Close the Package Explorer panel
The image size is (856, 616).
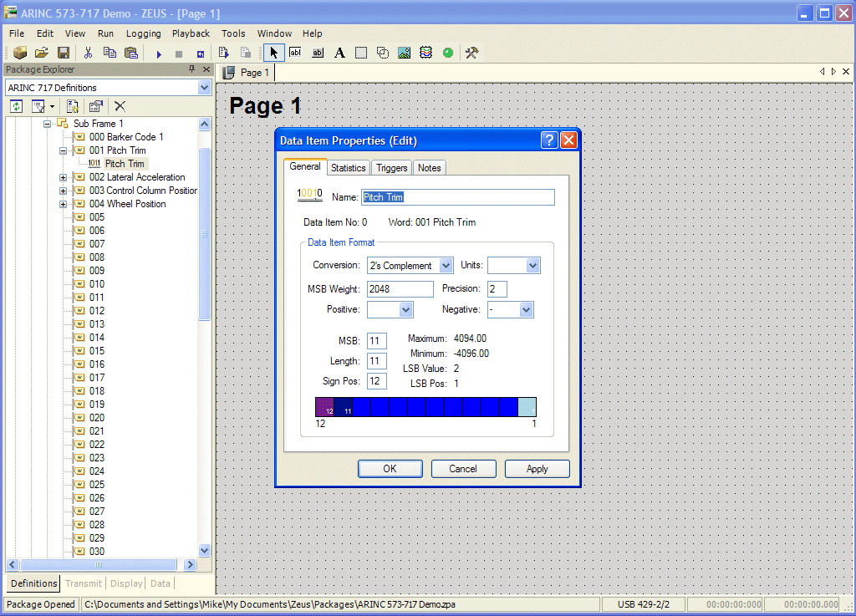[206, 69]
